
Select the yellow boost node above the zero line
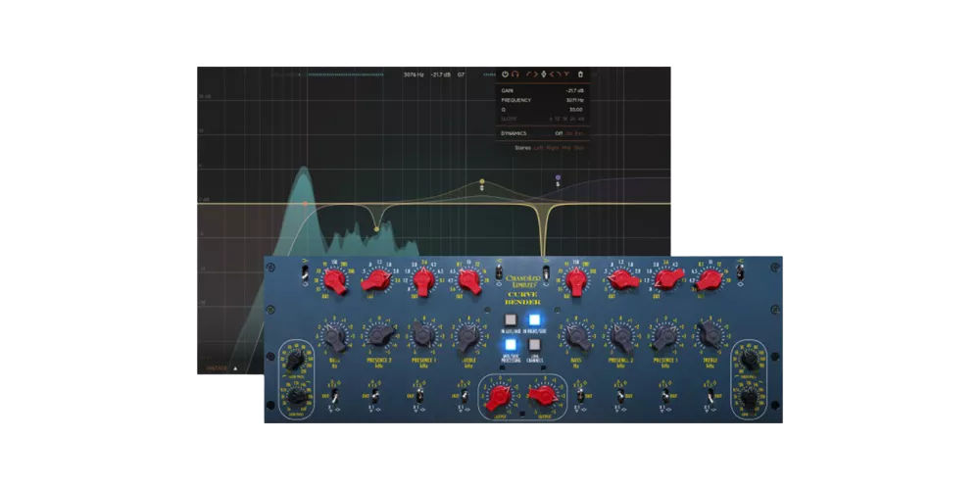coord(482,182)
